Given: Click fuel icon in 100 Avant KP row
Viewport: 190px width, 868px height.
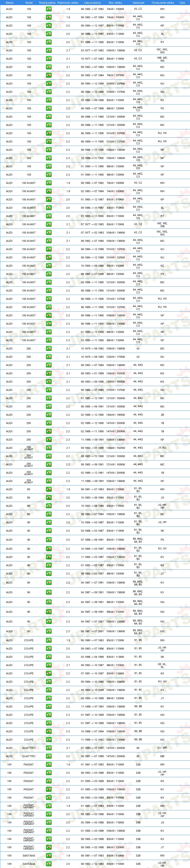Looking at the screenshot, I should pos(49,199).
